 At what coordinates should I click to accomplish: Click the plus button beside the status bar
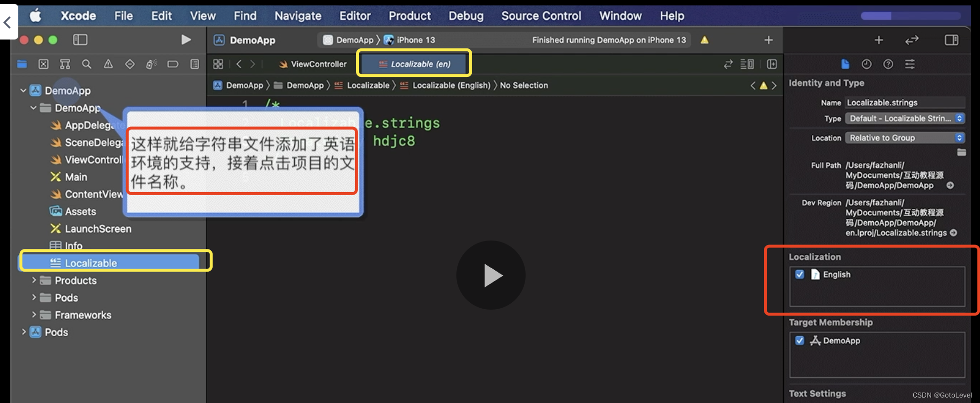pyautogui.click(x=768, y=40)
